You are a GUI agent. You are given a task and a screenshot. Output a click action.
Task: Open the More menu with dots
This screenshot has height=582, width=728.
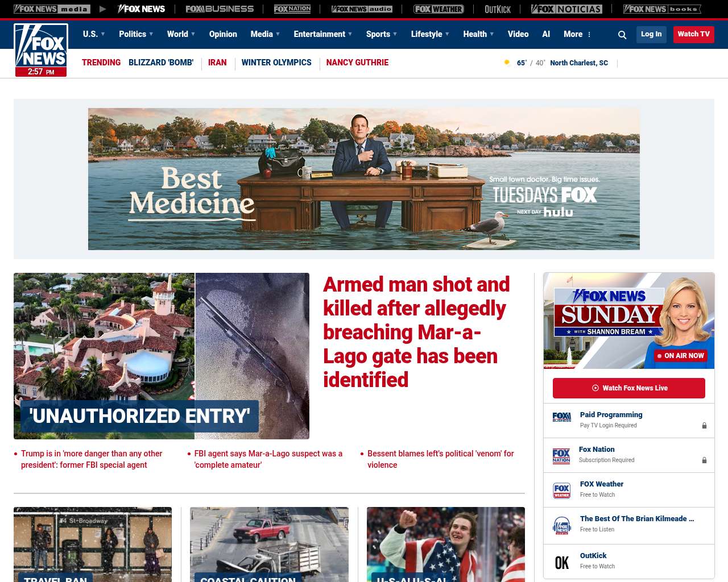click(577, 34)
